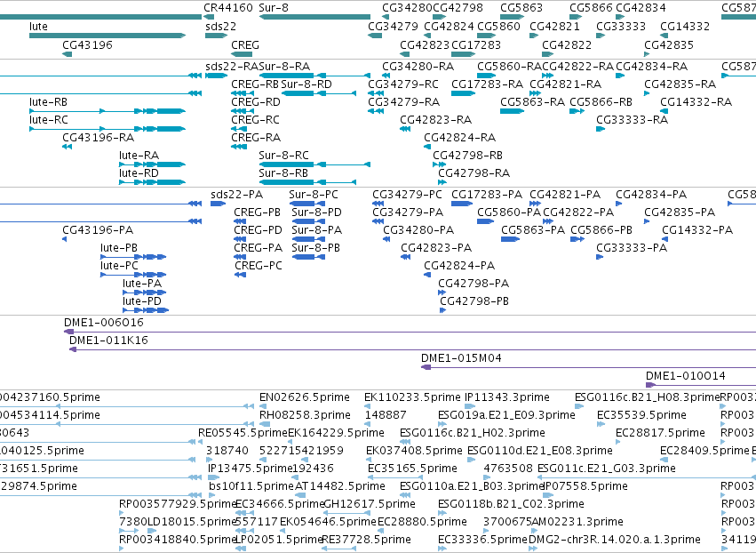Select the EC35539.5prime EST label
Image resolution: width=756 pixels, height=553 pixels.
pyautogui.click(x=641, y=415)
